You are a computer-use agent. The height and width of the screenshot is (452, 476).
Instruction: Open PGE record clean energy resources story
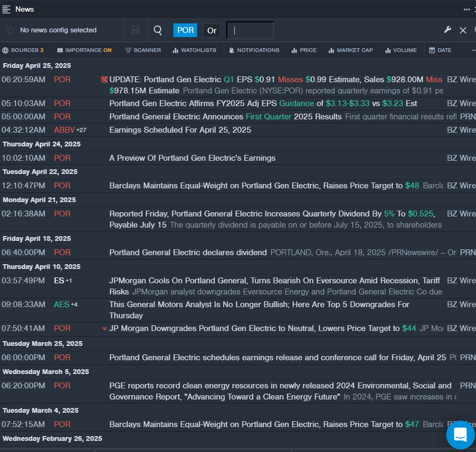280,391
